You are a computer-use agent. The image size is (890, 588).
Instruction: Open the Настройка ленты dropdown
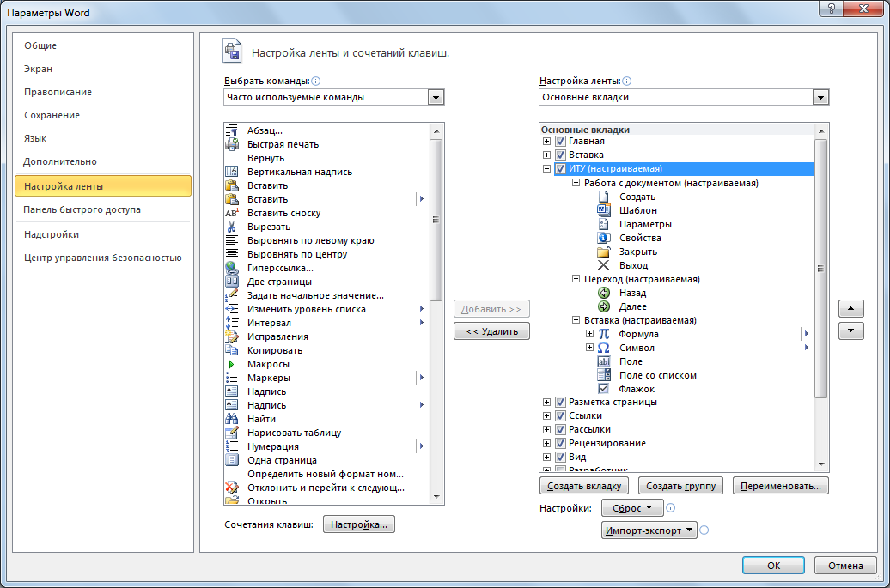[820, 98]
